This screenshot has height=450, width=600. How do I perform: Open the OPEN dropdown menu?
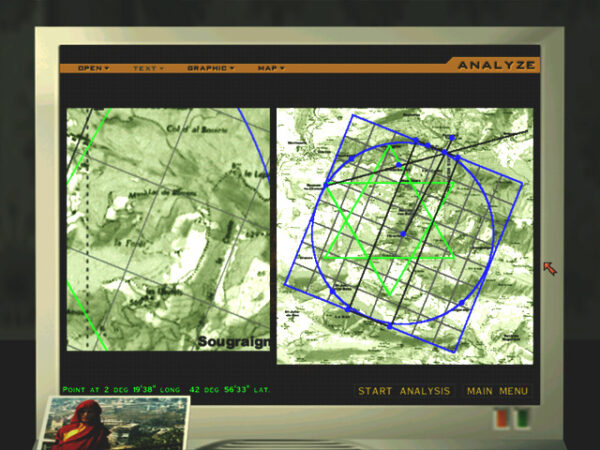[93, 68]
